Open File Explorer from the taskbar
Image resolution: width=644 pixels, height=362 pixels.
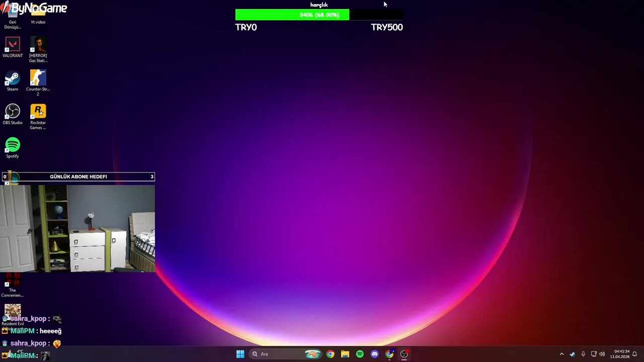tap(345, 354)
